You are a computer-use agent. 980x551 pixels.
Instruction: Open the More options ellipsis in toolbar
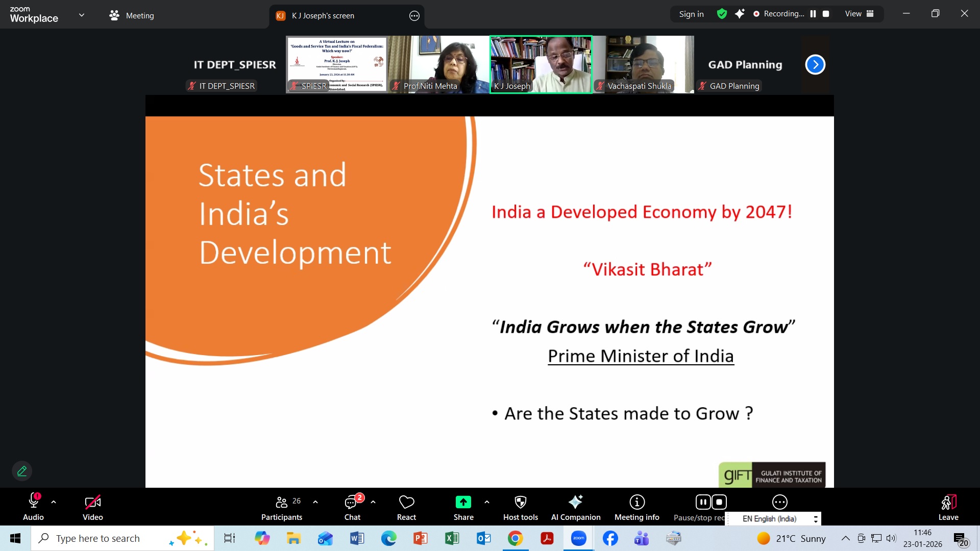(x=779, y=503)
